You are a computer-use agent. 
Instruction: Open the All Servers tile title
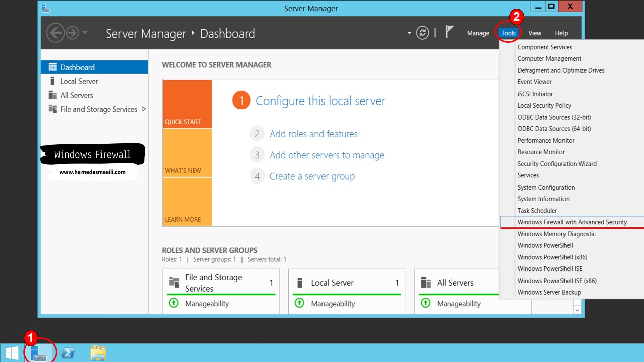tap(455, 283)
